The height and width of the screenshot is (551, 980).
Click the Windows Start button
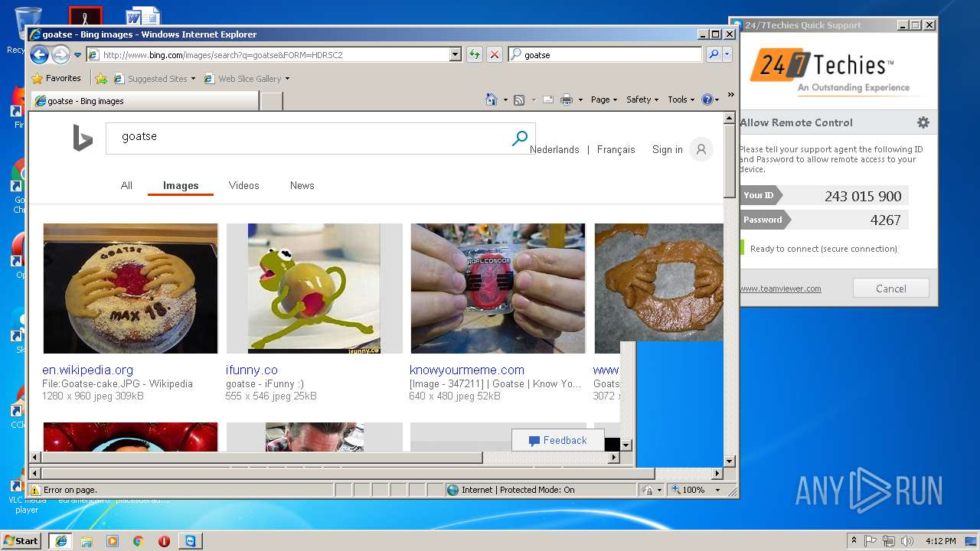pyautogui.click(x=21, y=540)
